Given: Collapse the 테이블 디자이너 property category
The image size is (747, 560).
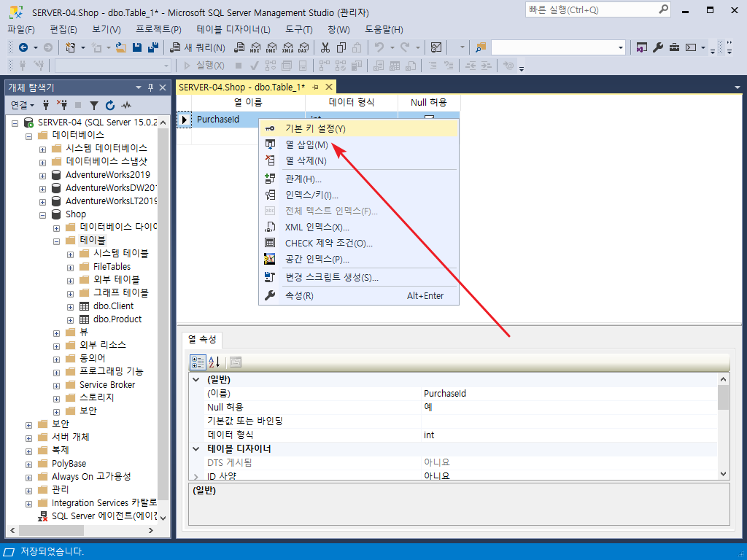Looking at the screenshot, I should coord(196,448).
